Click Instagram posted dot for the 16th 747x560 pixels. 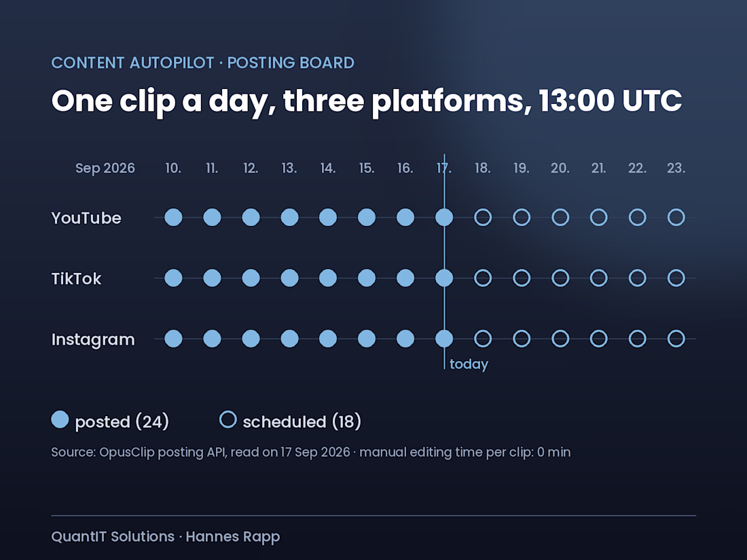click(x=405, y=339)
